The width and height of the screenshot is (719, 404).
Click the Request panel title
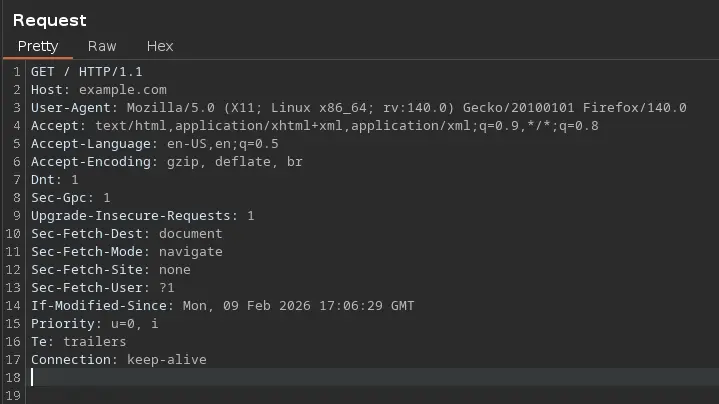pyautogui.click(x=49, y=20)
